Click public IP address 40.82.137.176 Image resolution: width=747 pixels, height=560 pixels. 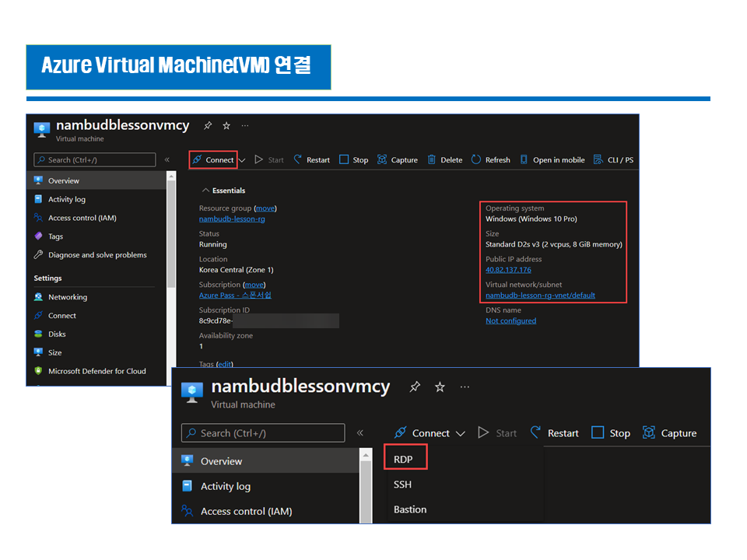tap(508, 270)
